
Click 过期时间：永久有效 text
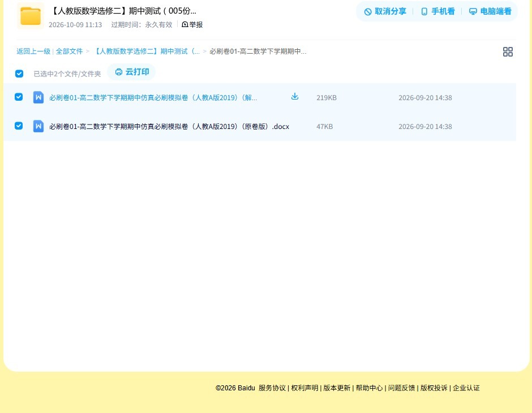click(142, 25)
